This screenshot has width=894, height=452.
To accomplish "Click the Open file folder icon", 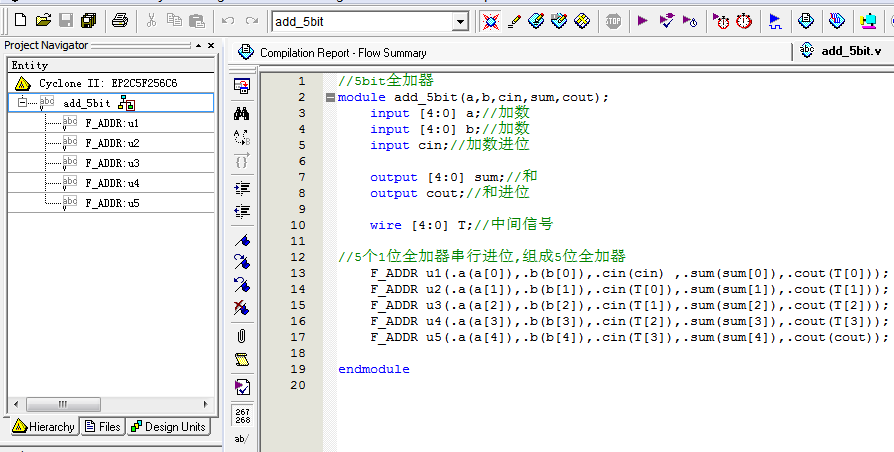I will pos(42,20).
